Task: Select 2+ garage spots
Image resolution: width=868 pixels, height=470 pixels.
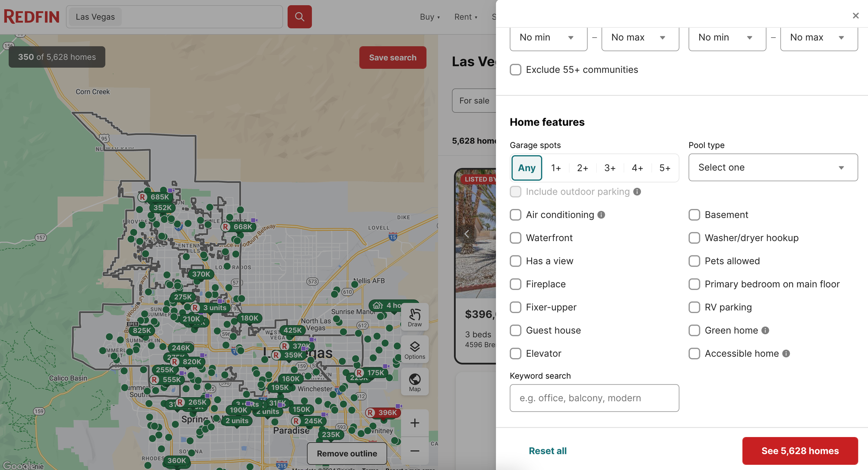Action: pyautogui.click(x=582, y=168)
